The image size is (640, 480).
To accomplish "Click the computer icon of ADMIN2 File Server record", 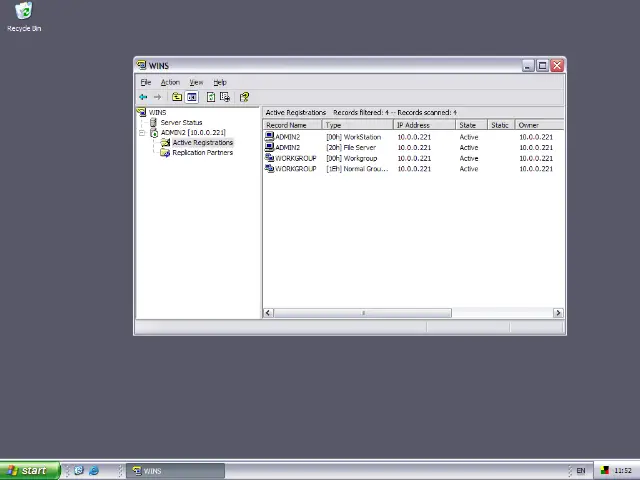I will coord(269,147).
